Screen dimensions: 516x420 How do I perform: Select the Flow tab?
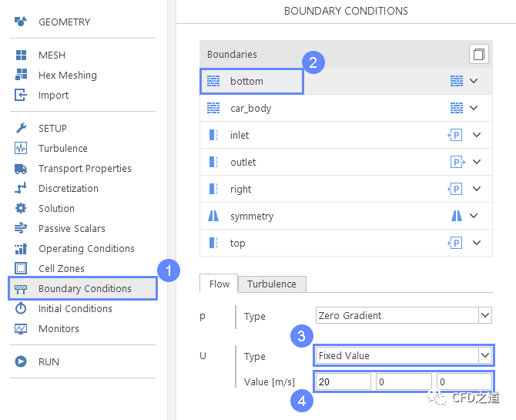(219, 284)
